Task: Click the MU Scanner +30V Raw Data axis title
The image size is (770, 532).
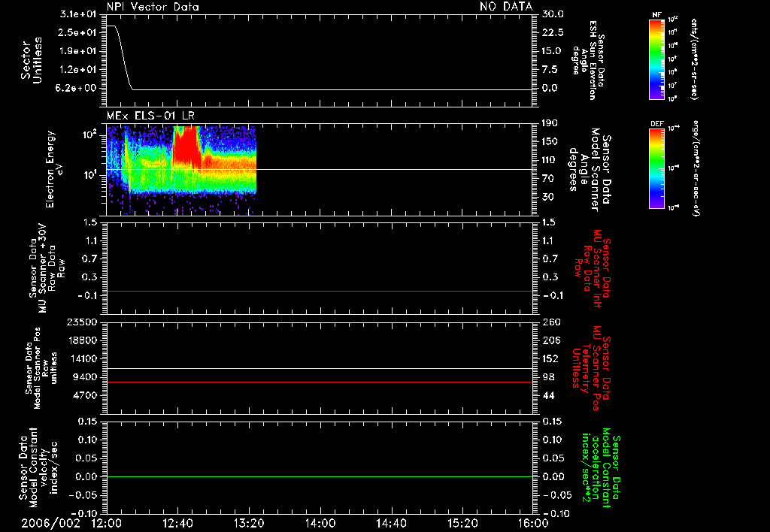Action: pyautogui.click(x=47, y=270)
